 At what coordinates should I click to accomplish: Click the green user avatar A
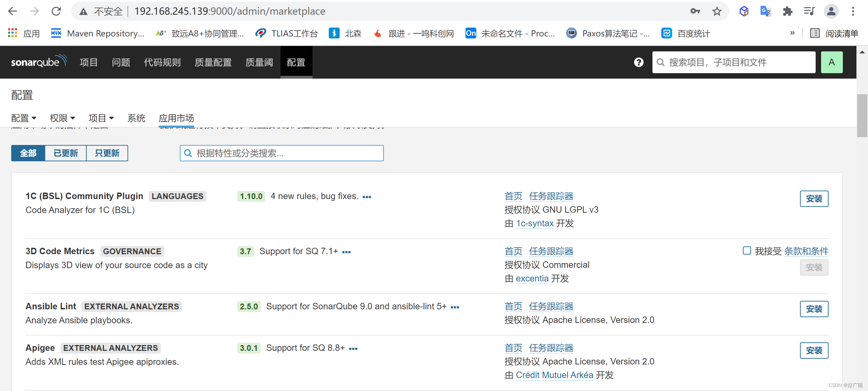(831, 62)
